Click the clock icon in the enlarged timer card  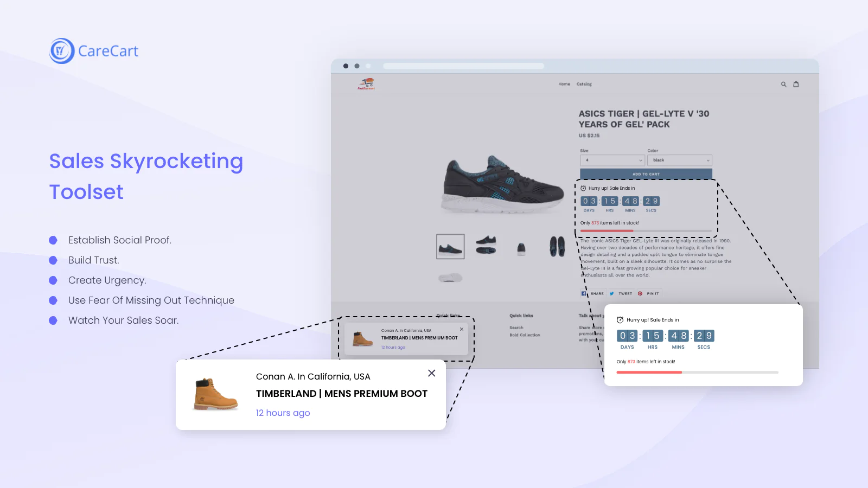620,320
